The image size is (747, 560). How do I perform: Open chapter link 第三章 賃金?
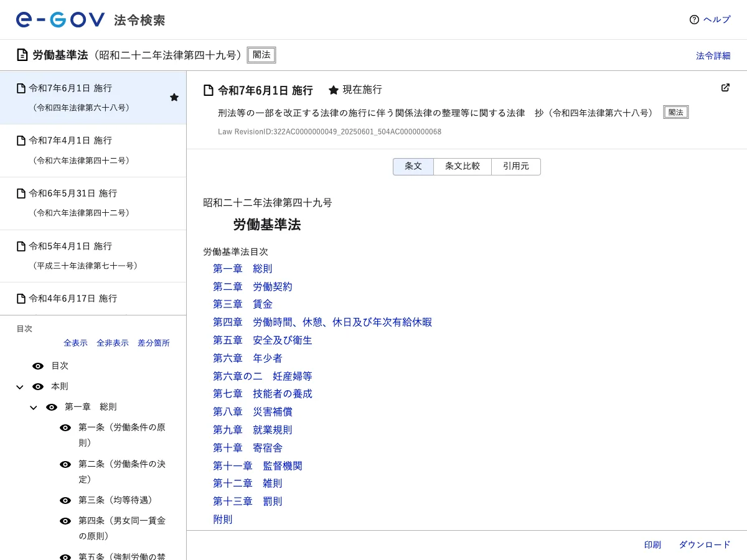[243, 304]
